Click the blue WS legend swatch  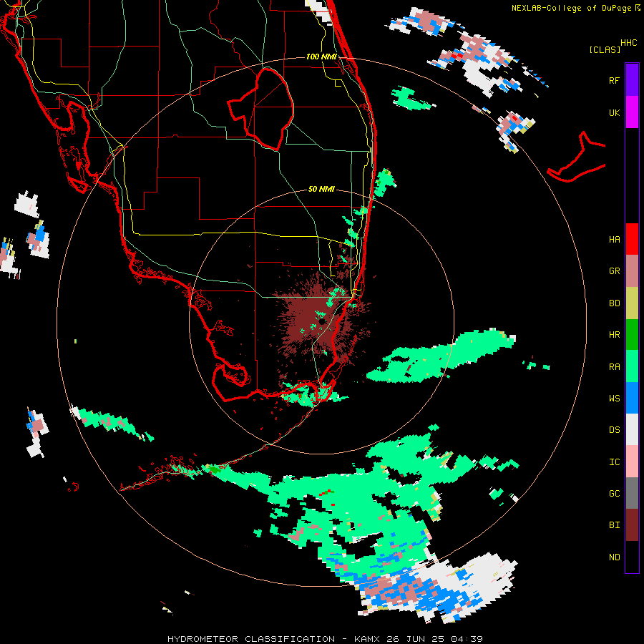click(632, 398)
